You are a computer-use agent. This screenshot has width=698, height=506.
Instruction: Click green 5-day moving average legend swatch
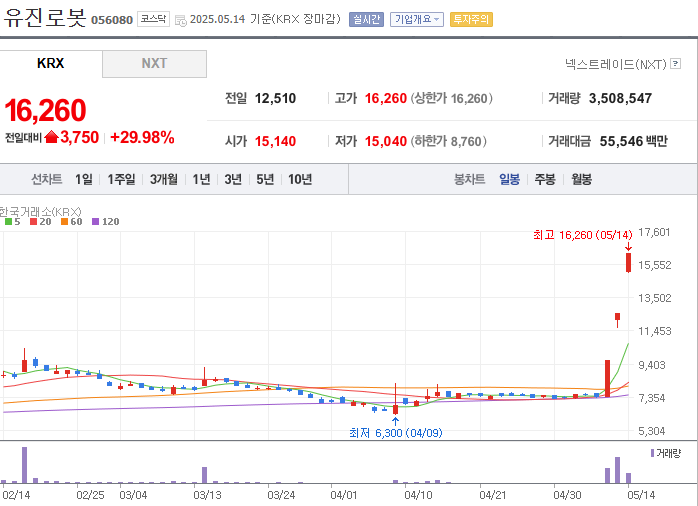[x=8, y=222]
